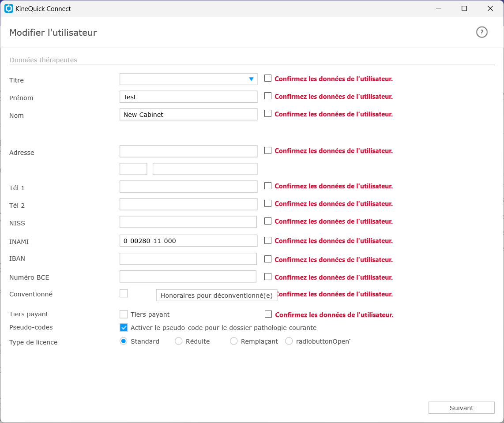Minimize the KineQuick Connect window
The width and height of the screenshot is (504, 423).
pos(439,8)
